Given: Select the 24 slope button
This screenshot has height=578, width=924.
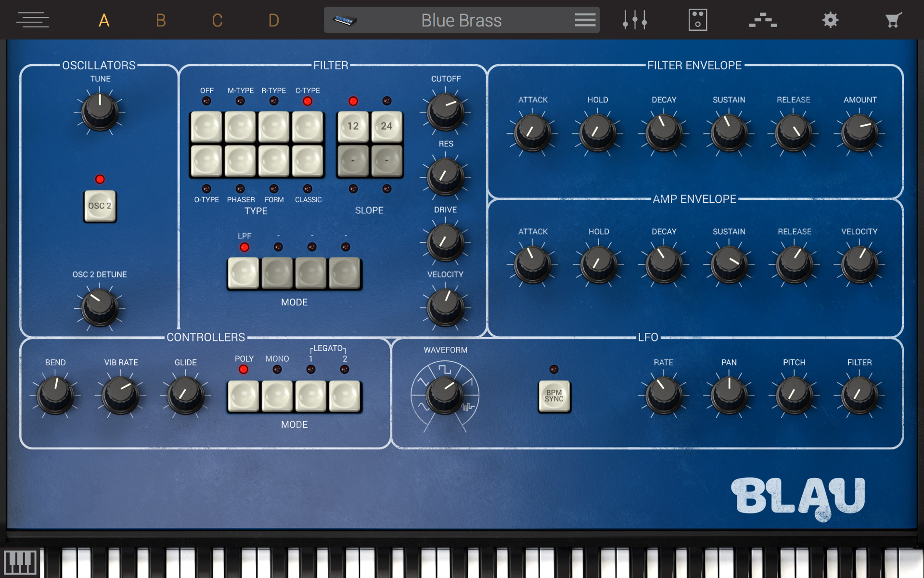Looking at the screenshot, I should pos(386,126).
